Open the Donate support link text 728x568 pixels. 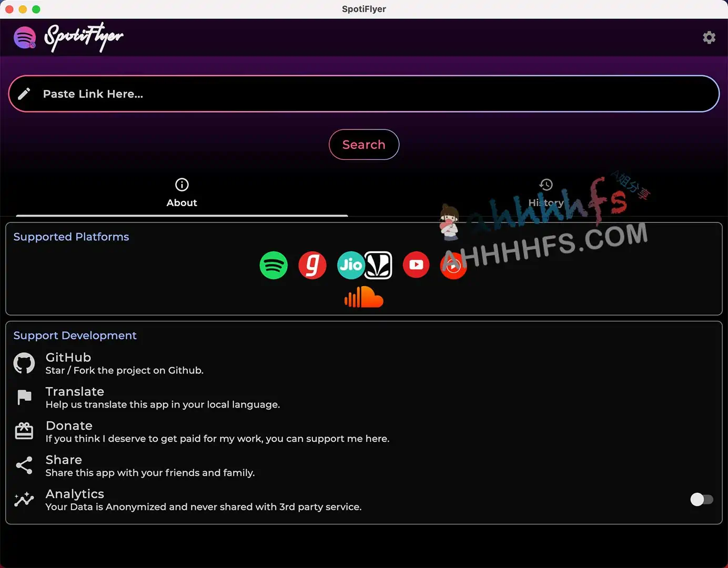[x=217, y=439]
